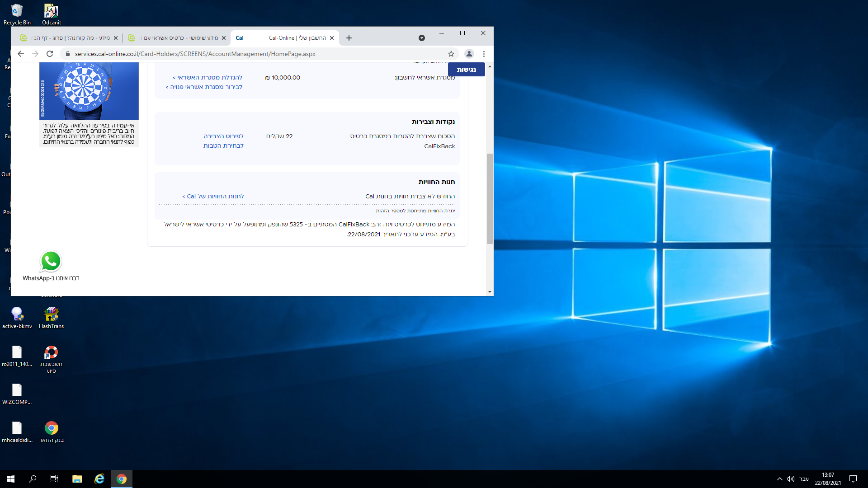Open Chrome three-dot menu

coord(484,54)
